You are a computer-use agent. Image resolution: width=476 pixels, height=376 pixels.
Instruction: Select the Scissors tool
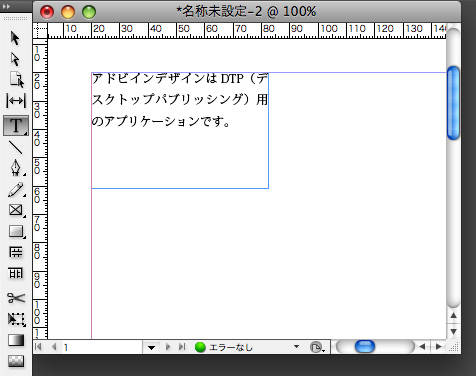pyautogui.click(x=16, y=297)
